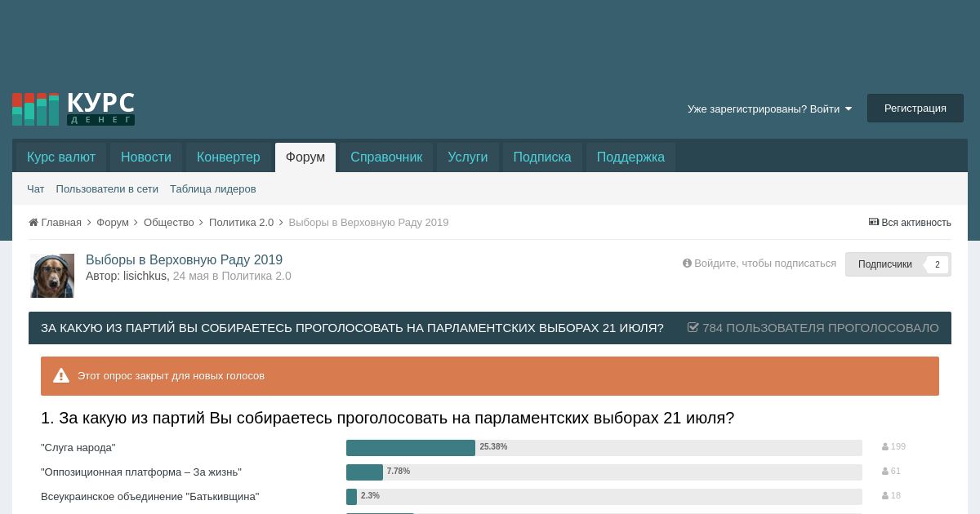The image size is (980, 514).
Task: Click Этот опрос закрыт notice text
Action: click(171, 376)
